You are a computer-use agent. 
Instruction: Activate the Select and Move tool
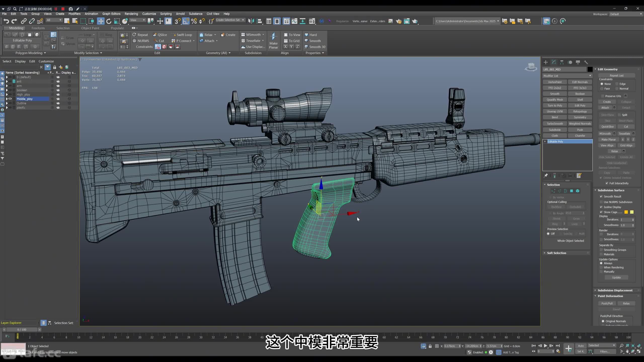point(101,21)
